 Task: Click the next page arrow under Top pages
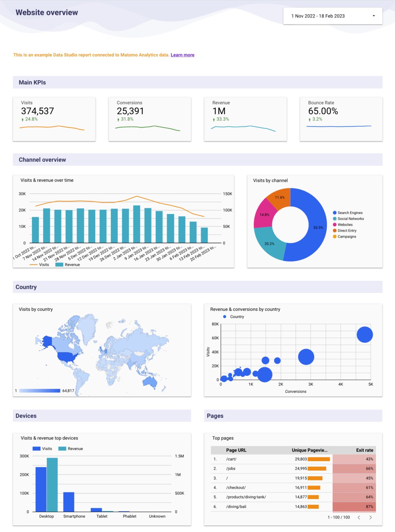(370, 517)
